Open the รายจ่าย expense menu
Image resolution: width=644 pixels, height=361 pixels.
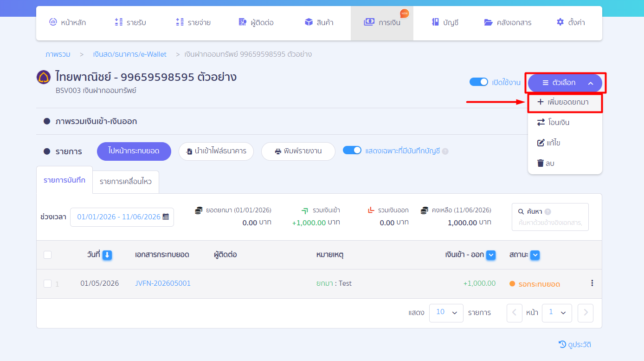pyautogui.click(x=193, y=22)
